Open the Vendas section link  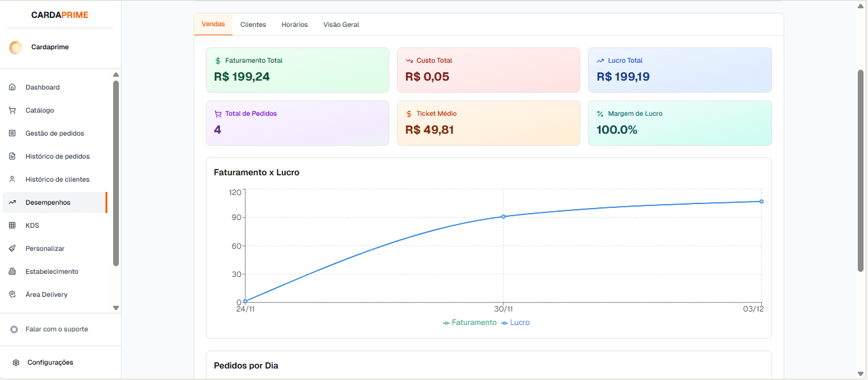[213, 24]
